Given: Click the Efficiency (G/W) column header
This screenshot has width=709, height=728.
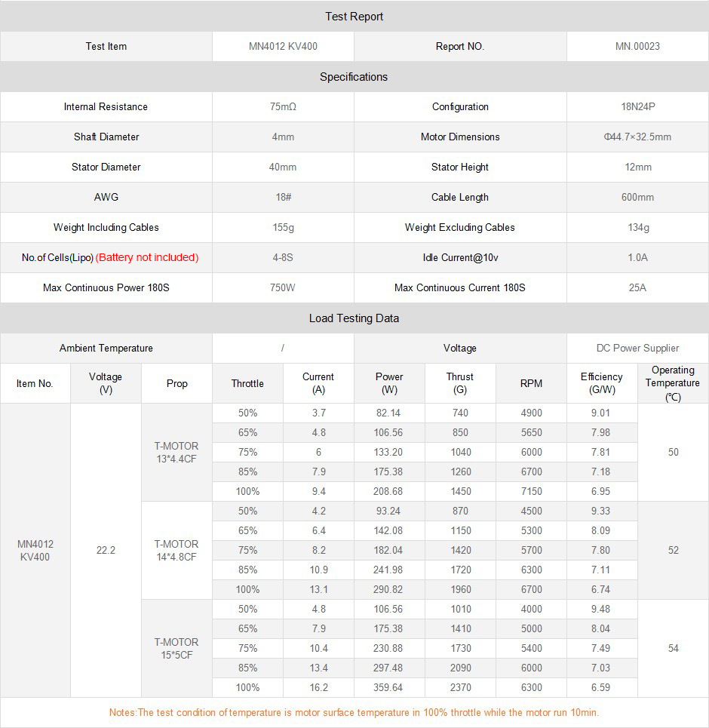Looking at the screenshot, I should pos(601,383).
